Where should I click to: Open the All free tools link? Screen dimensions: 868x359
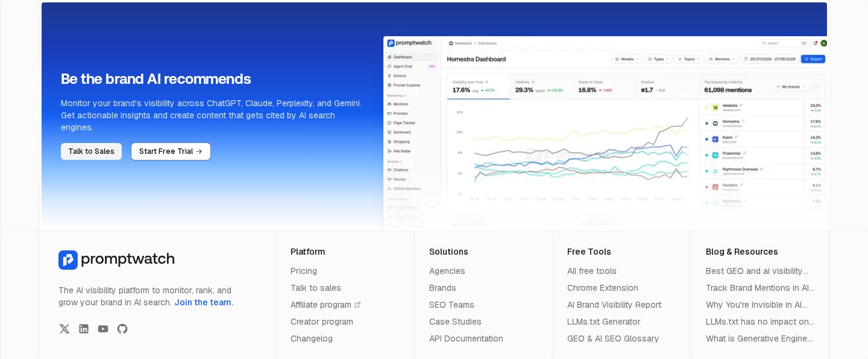[592, 271]
